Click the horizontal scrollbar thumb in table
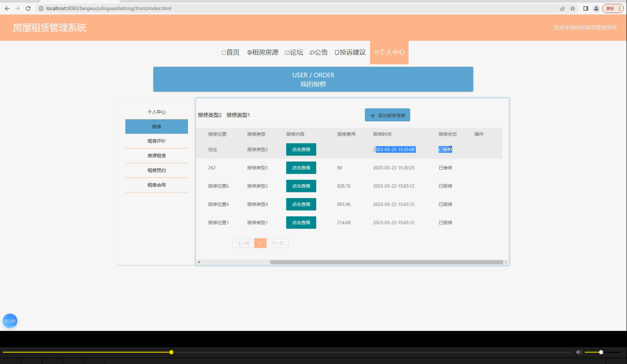The height and width of the screenshot is (364, 627). (x=386, y=262)
